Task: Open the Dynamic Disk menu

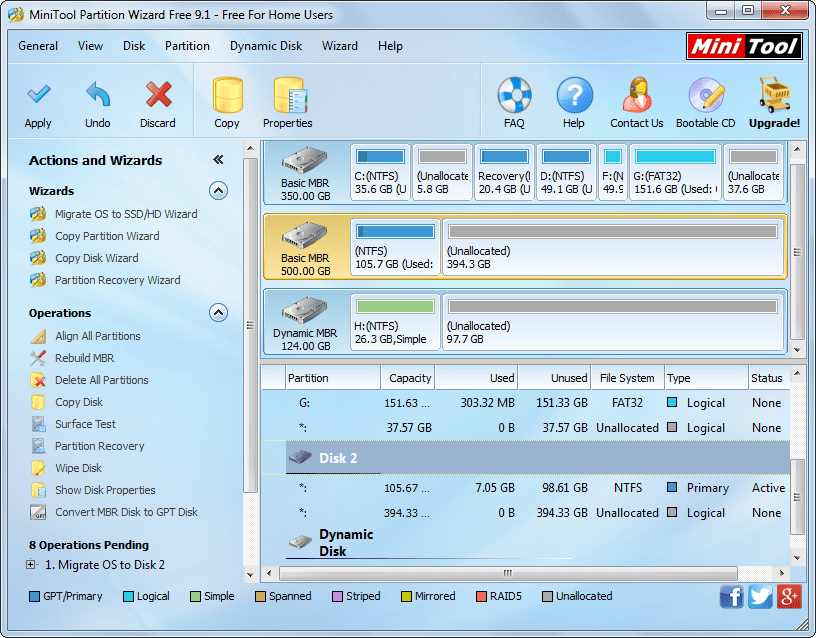Action: [x=266, y=46]
